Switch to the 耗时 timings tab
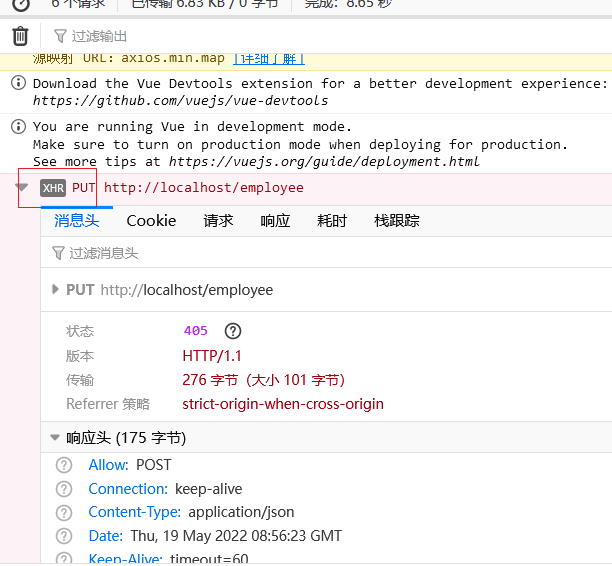The height and width of the screenshot is (566, 612). (332, 221)
